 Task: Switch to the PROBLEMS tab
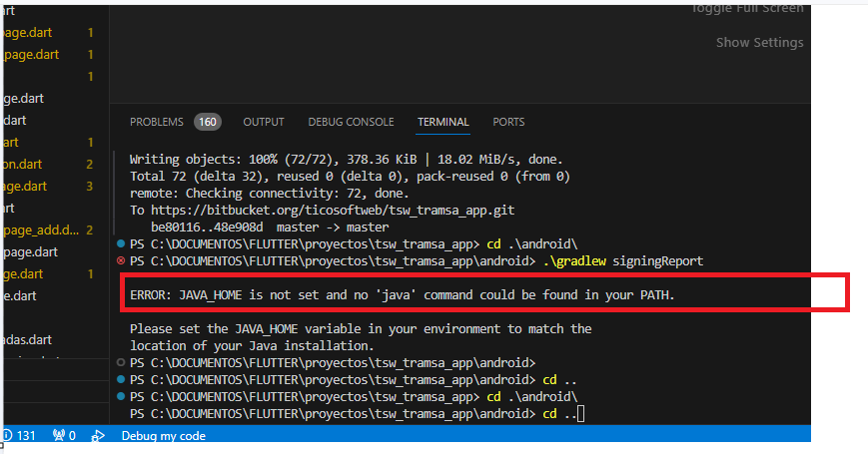pos(157,122)
